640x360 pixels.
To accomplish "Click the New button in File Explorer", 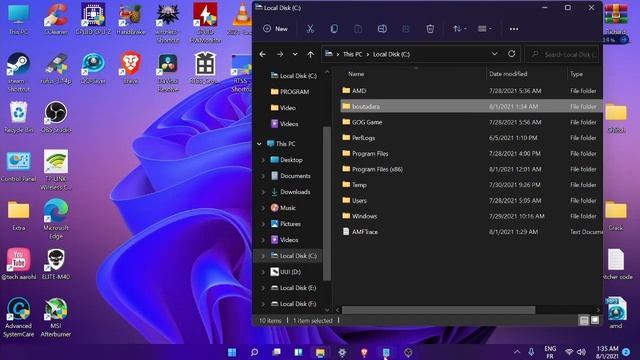I will [276, 29].
